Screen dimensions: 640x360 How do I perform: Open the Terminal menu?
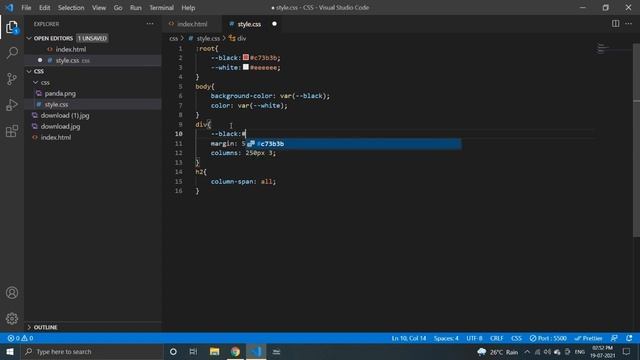coord(161,8)
